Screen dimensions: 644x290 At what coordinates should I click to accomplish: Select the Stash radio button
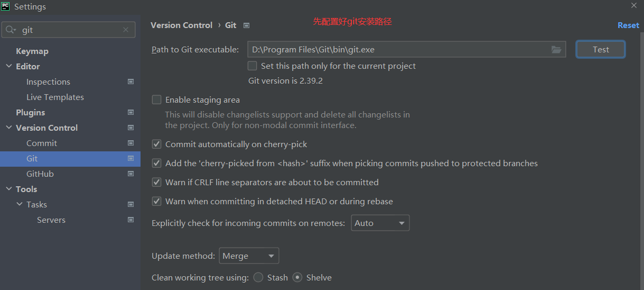click(258, 277)
